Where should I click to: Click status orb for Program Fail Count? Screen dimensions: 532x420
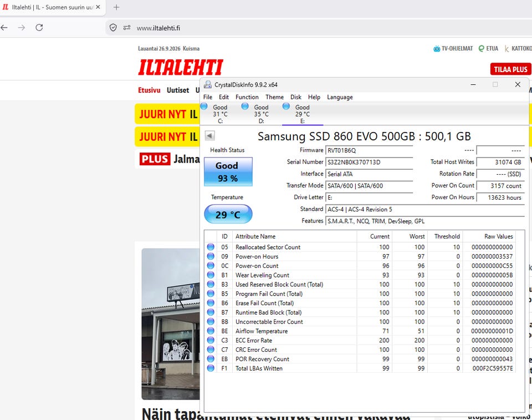click(x=211, y=294)
